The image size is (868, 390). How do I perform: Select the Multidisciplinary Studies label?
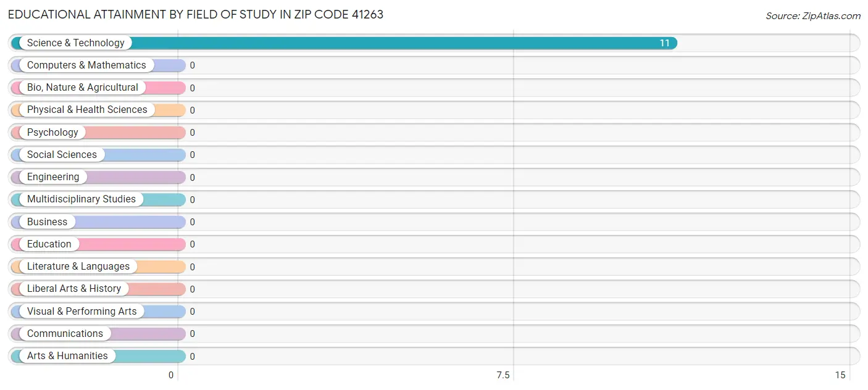click(81, 199)
